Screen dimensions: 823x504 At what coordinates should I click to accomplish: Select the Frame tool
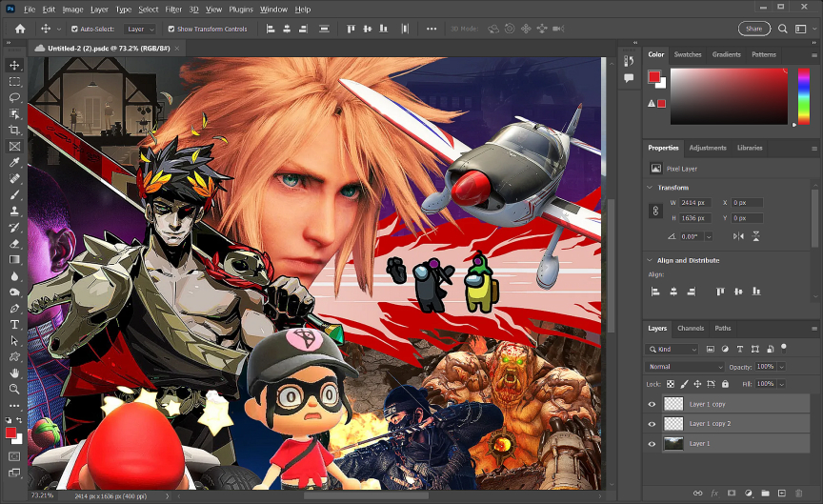(14, 147)
